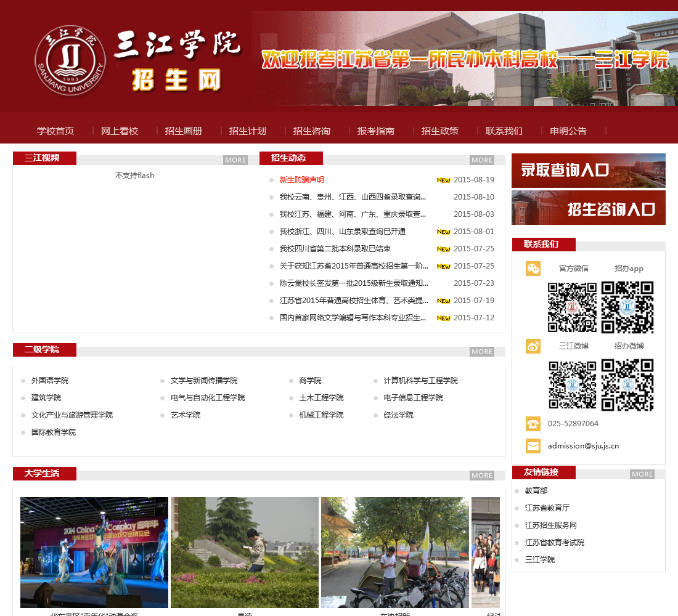The height and width of the screenshot is (616, 678).
Task: Open 报考指南 navigation item
Action: click(376, 131)
